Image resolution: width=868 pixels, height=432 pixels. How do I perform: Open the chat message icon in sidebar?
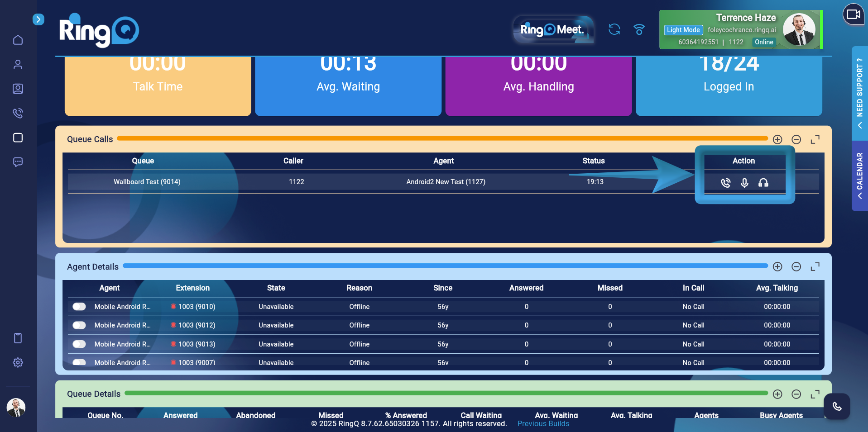18,162
